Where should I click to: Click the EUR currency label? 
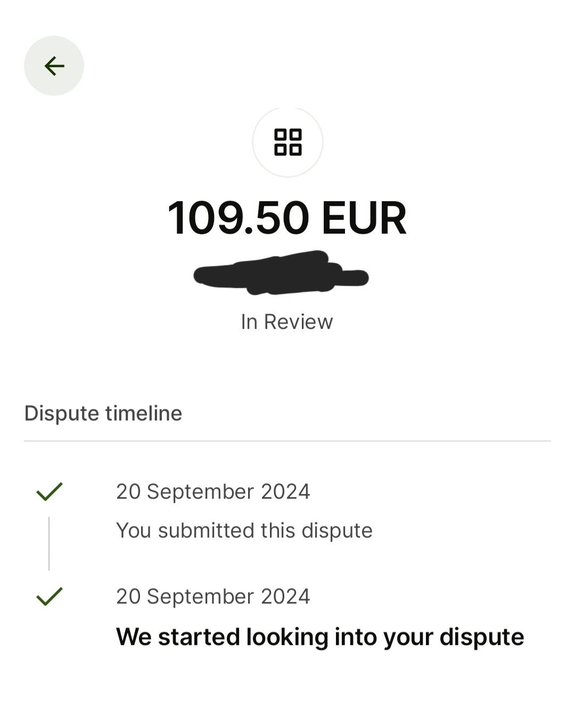[x=364, y=218]
